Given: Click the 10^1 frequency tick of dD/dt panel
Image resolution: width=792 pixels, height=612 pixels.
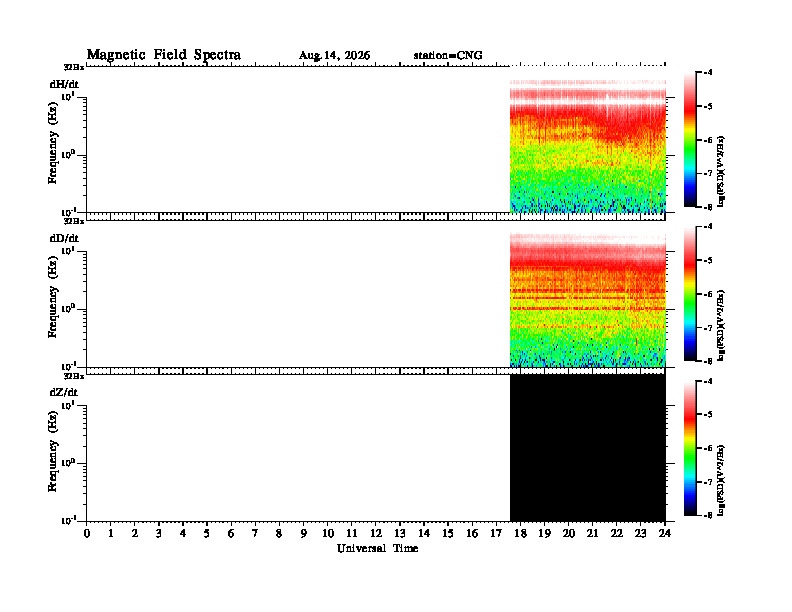Looking at the screenshot, I should tap(69, 250).
